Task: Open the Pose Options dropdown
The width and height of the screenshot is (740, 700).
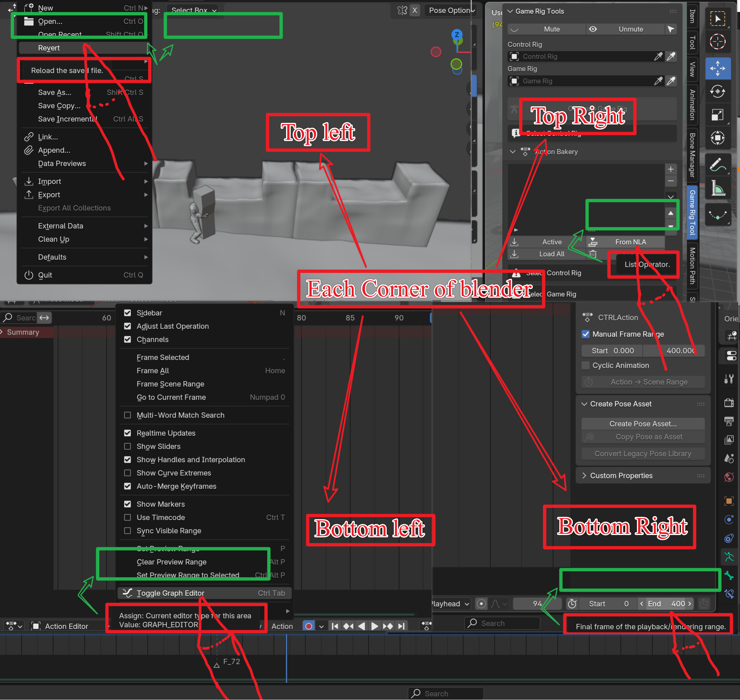Action: click(x=451, y=10)
